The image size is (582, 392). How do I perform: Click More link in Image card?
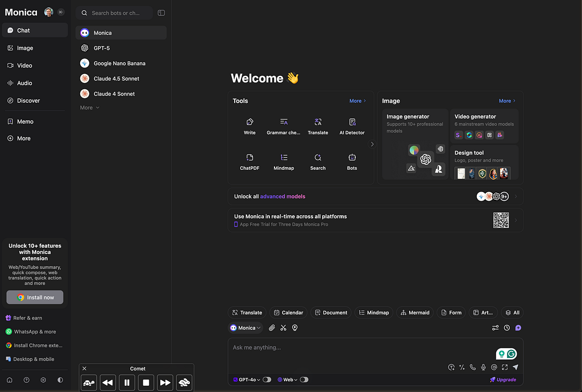[507, 101]
